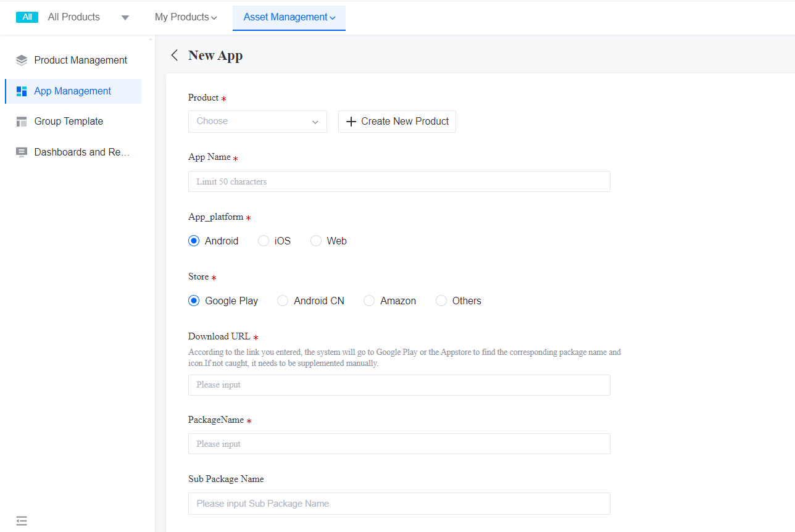
Task: Click the Group Template layout icon
Action: (x=22, y=122)
